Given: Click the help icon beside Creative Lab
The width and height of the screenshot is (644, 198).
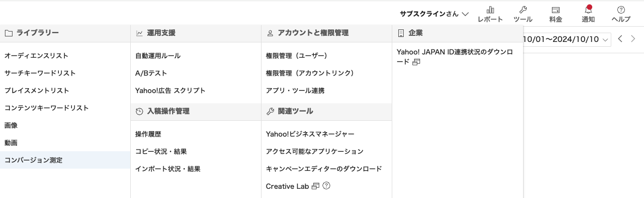Looking at the screenshot, I should click(326, 186).
